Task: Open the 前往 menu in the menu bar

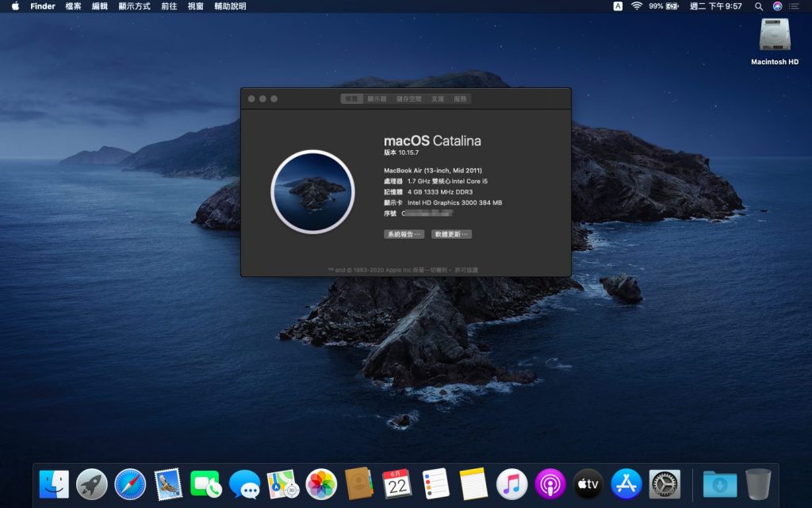Action: coord(167,6)
